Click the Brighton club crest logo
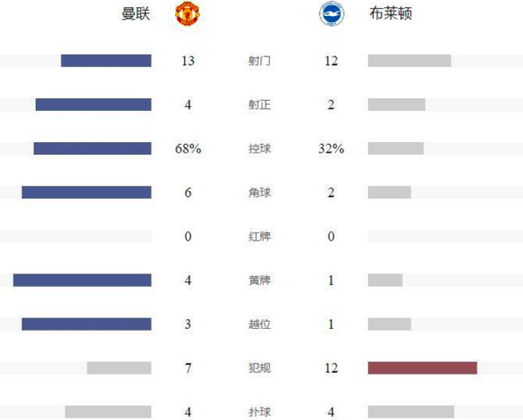 tap(331, 14)
